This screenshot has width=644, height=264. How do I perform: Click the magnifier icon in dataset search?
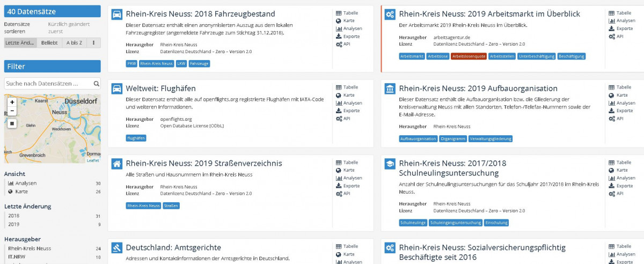pyautogui.click(x=97, y=84)
